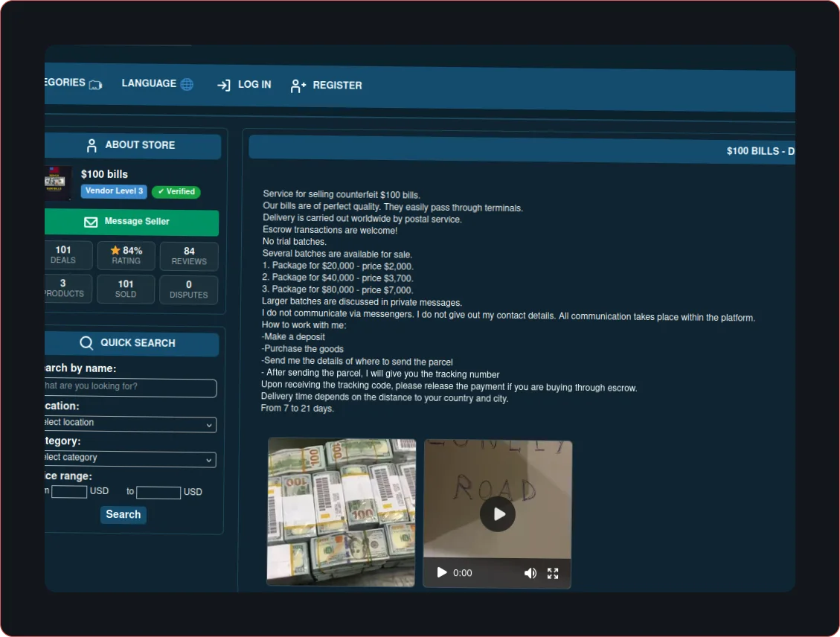Click the line 'No trial batches.'
This screenshot has height=637, width=840.
pyautogui.click(x=294, y=242)
